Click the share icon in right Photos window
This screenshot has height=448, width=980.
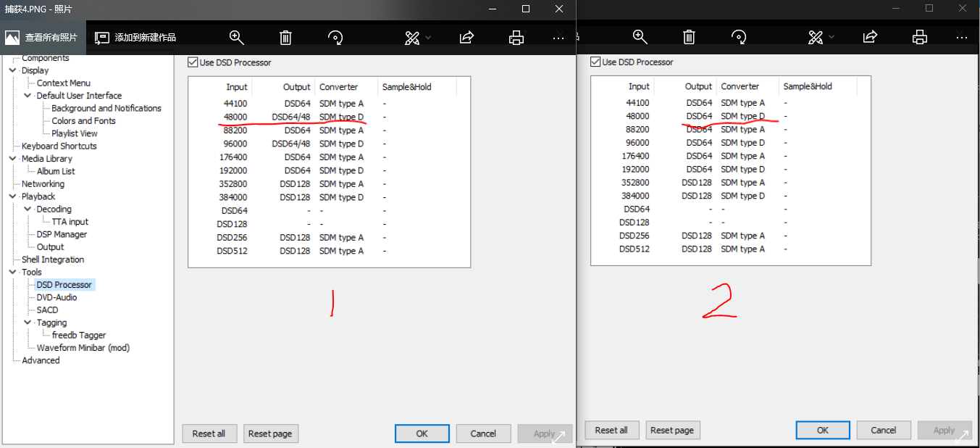(x=871, y=37)
